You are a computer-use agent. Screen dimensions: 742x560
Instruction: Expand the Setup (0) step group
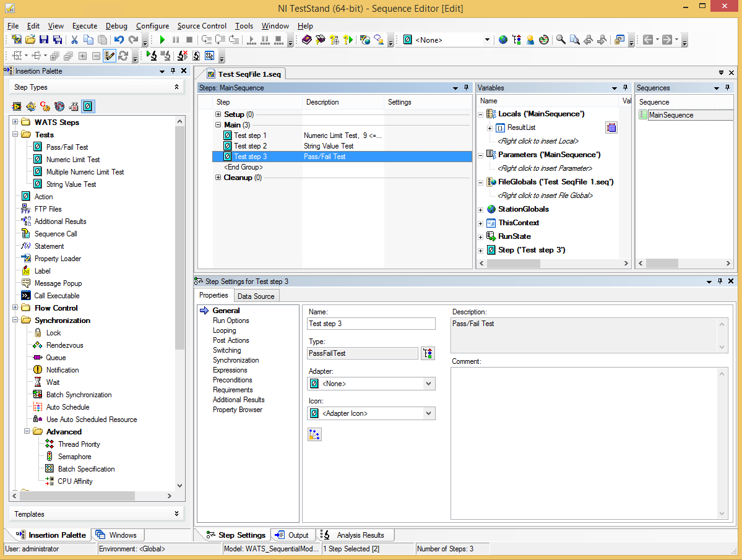(218, 114)
